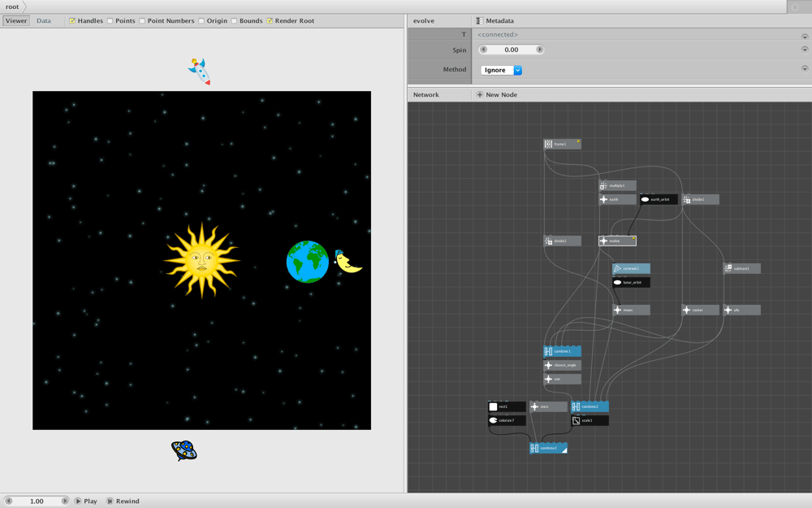
Task: Switch to the Data tab
Action: pos(44,21)
